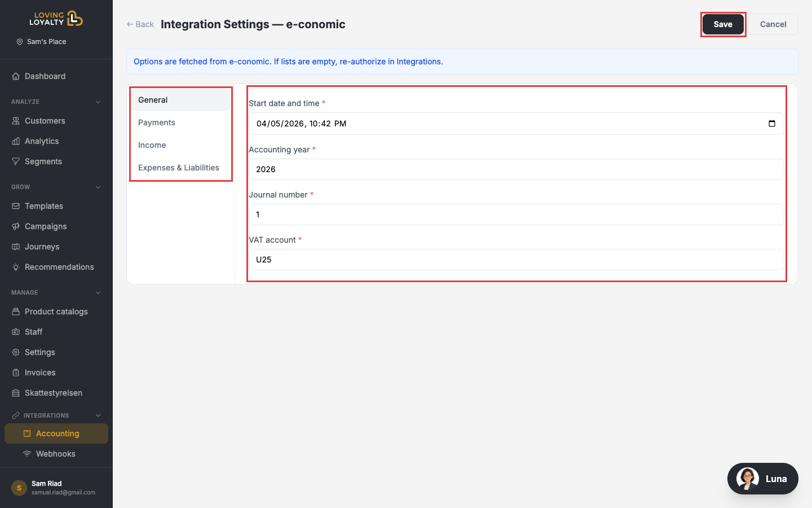Collapse the ANALYZE section chevron
The image size is (812, 508).
point(98,102)
